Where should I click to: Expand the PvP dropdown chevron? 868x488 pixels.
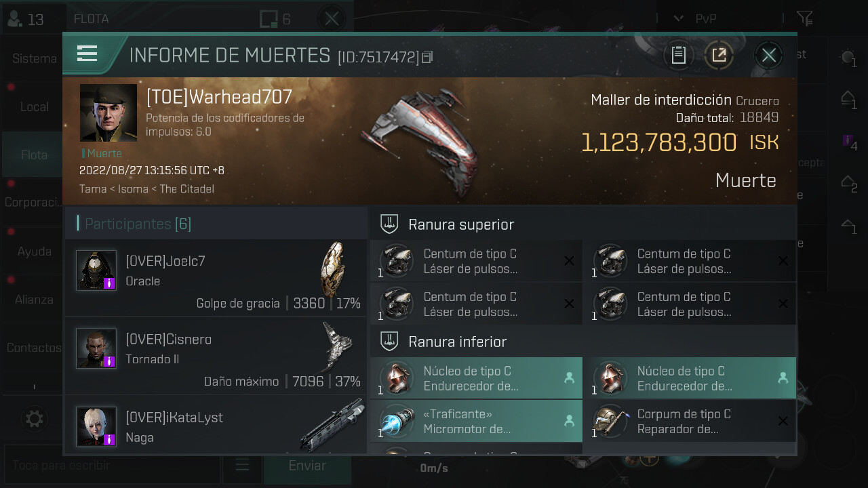click(x=678, y=18)
